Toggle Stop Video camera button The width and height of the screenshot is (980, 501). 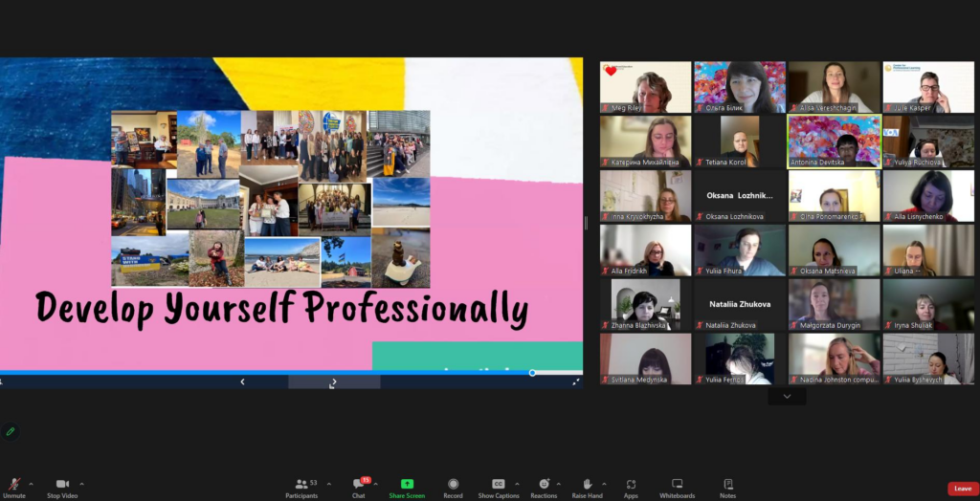(62, 484)
